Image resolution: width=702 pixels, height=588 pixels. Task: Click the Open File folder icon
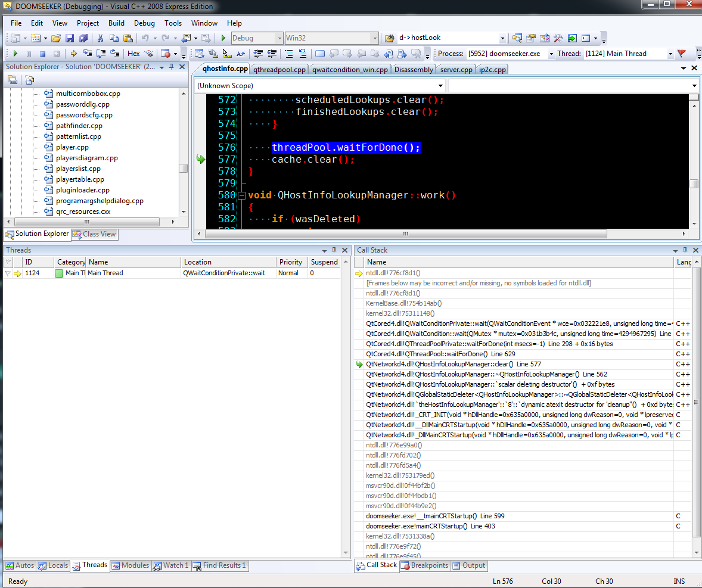coord(56,38)
